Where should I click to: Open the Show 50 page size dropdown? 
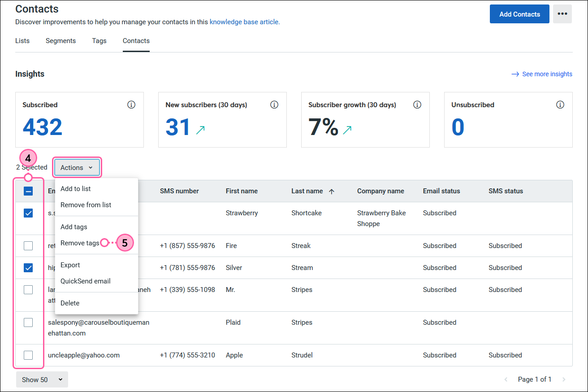coord(42,379)
